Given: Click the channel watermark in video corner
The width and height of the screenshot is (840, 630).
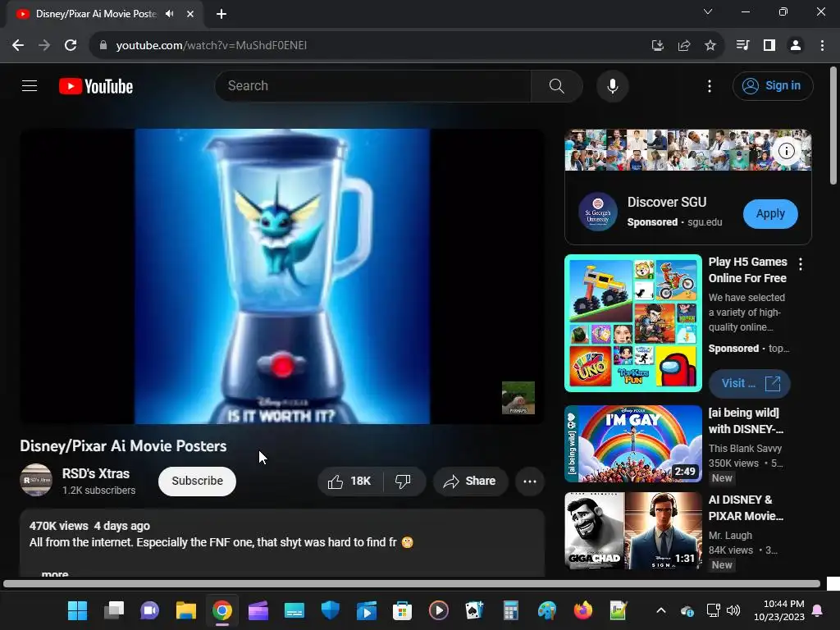Looking at the screenshot, I should 518,398.
